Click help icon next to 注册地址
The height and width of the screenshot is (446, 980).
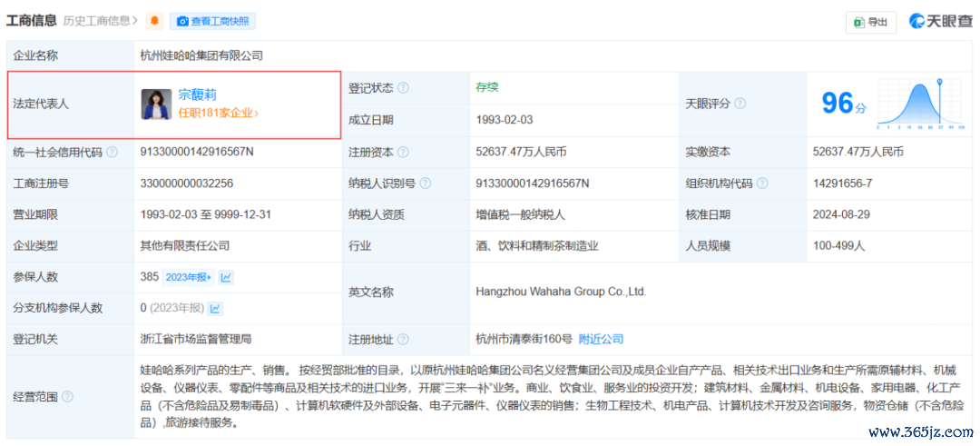pyautogui.click(x=403, y=340)
